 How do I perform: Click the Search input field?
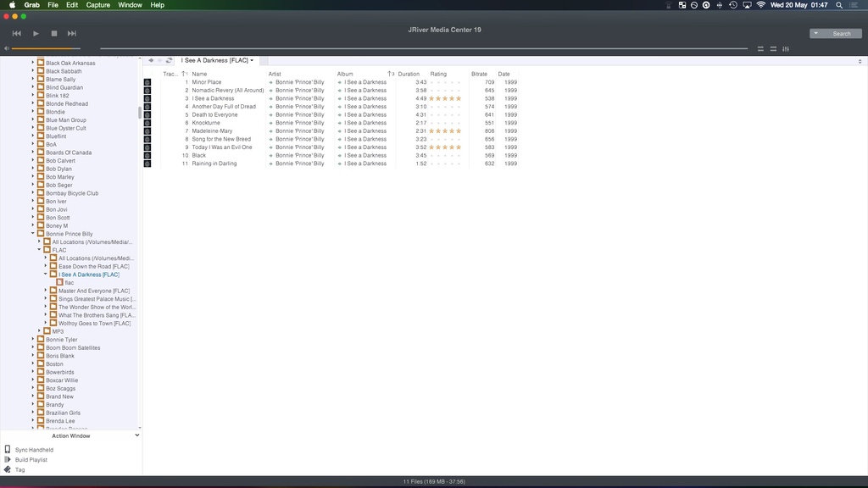[842, 33]
